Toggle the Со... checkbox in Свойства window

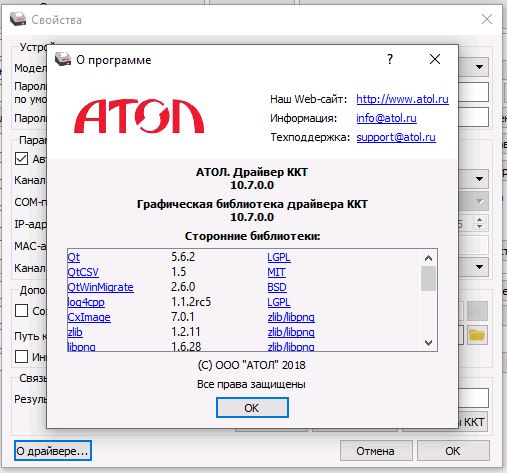click(21, 310)
